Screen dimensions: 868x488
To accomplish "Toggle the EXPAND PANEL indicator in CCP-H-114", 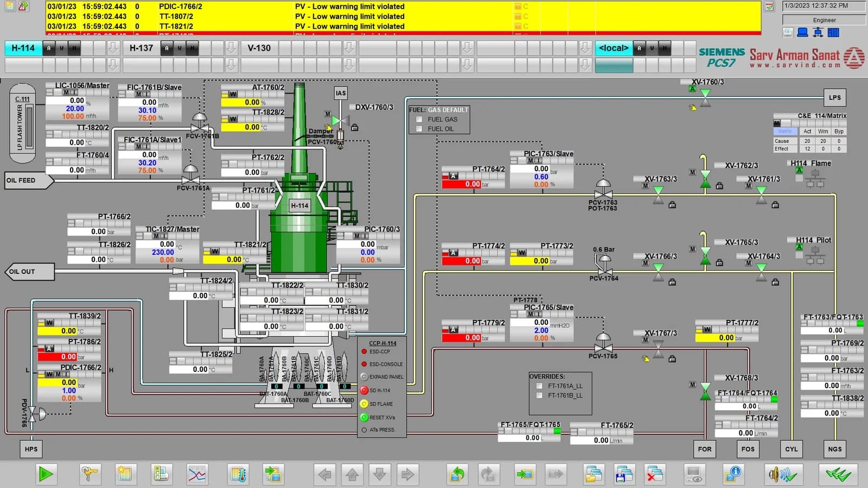I will pyautogui.click(x=365, y=377).
